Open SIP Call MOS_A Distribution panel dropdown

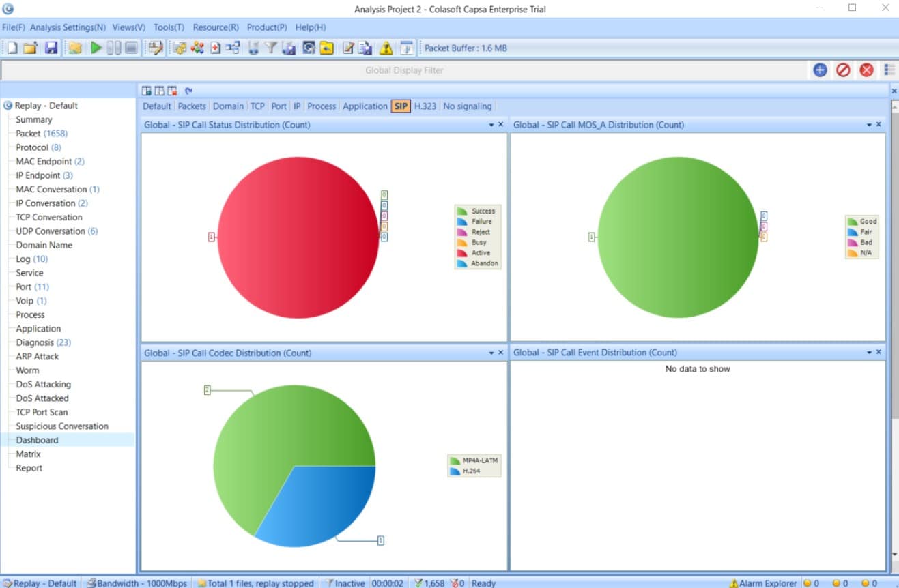(870, 125)
